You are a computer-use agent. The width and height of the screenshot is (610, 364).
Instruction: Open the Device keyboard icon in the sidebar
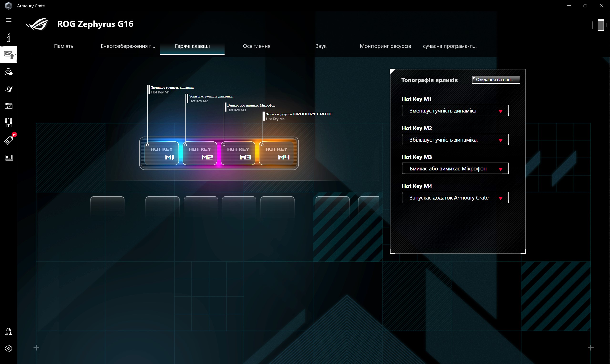pyautogui.click(x=9, y=54)
